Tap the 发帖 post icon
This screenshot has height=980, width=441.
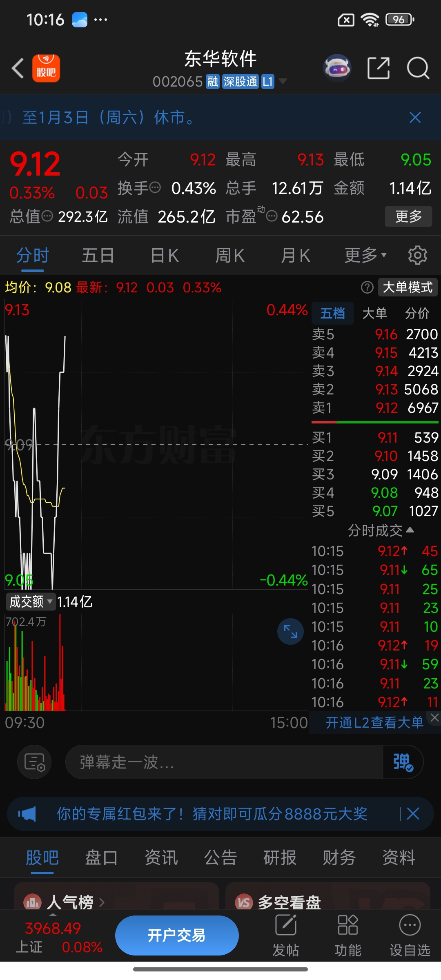[x=286, y=935]
